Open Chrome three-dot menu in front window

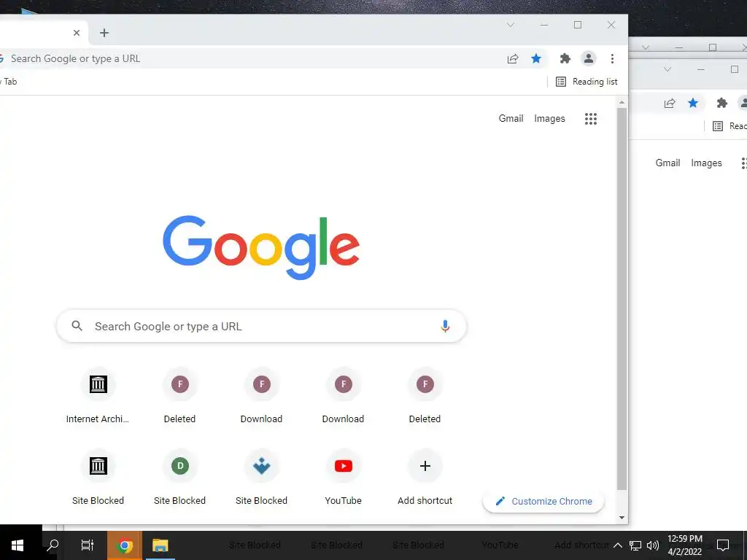click(612, 58)
